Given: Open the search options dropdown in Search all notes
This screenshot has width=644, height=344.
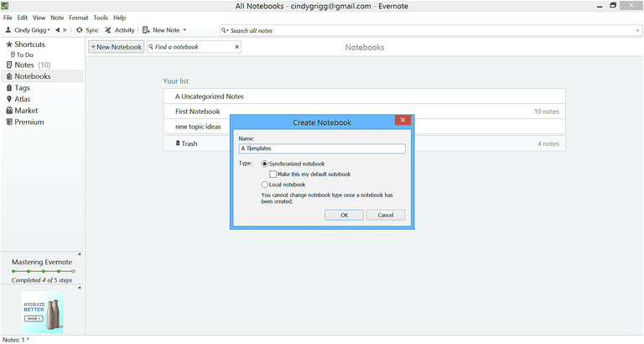Looking at the screenshot, I should (224, 30).
